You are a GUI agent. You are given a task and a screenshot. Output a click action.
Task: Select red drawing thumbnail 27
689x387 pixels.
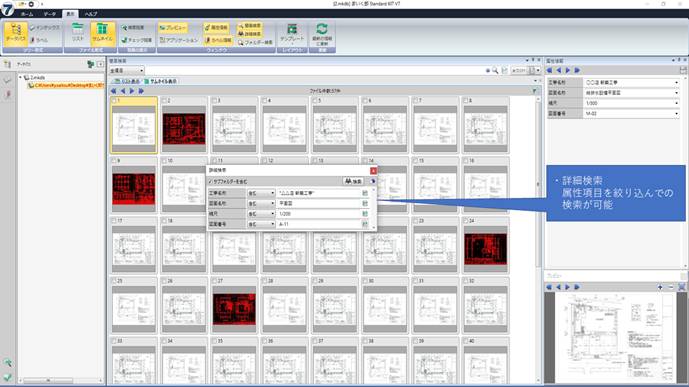tap(234, 309)
